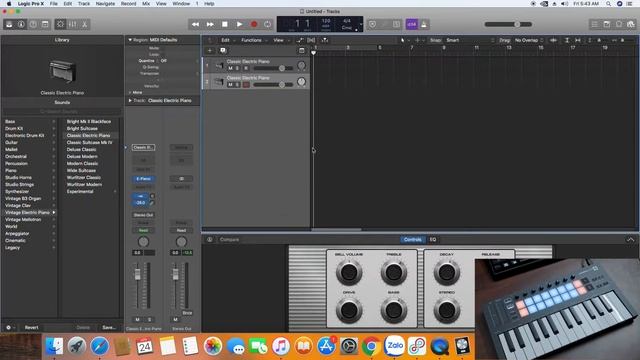Viewport: 640px width, 360px height.
Task: Open the Loop Browser
Action: click(x=619, y=24)
